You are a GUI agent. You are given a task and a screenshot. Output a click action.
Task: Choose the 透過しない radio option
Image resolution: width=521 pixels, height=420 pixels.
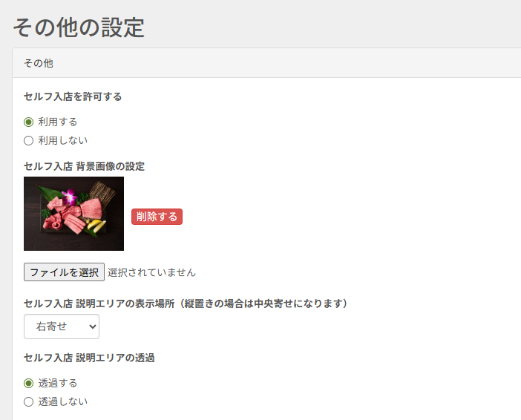29,401
